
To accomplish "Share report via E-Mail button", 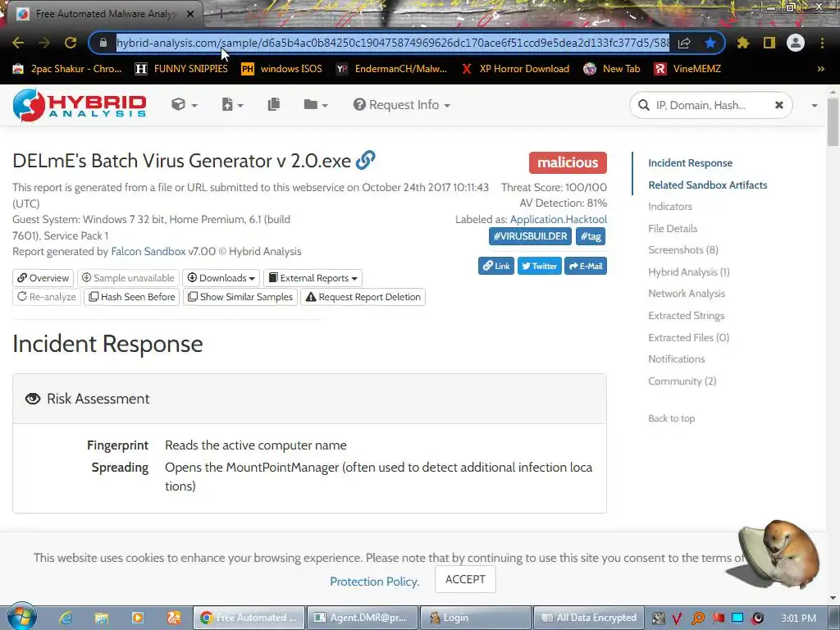I will pyautogui.click(x=586, y=267).
